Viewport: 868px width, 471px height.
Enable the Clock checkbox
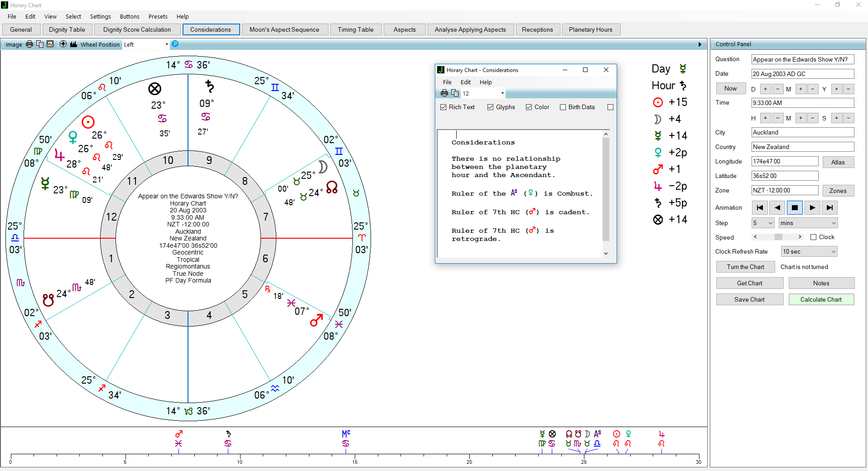(814, 237)
